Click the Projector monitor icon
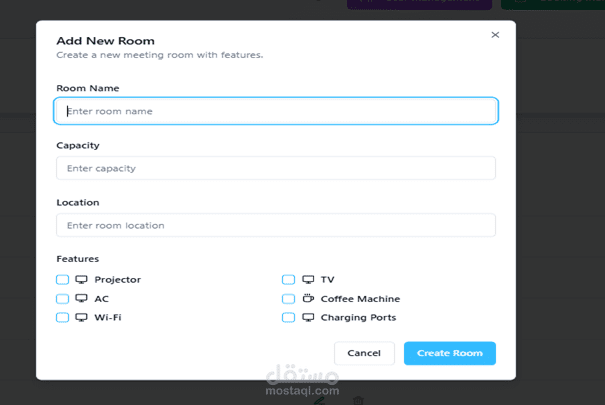Image resolution: width=605 pixels, height=405 pixels. pyautogui.click(x=82, y=280)
